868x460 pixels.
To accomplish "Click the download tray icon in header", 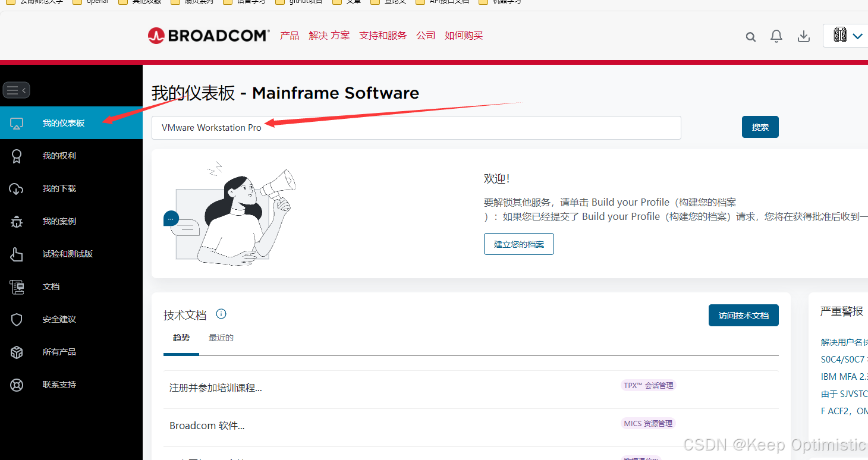I will click(804, 36).
